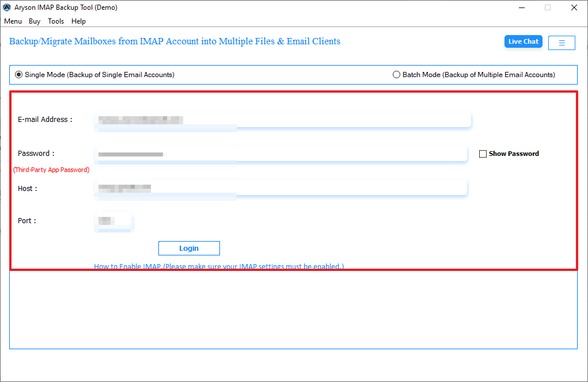Click the Host label
The height and width of the screenshot is (382, 588).
pyautogui.click(x=28, y=188)
